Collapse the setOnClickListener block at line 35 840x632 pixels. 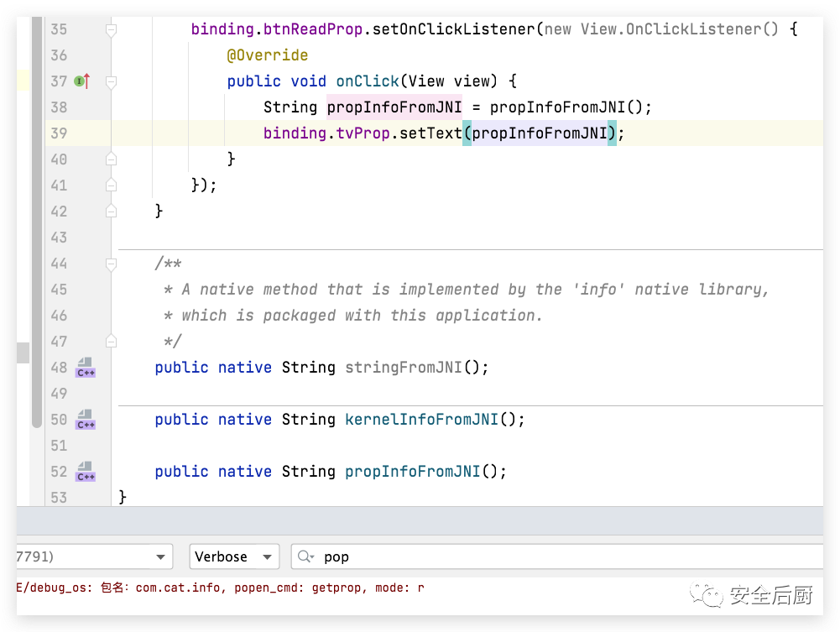pos(111,29)
